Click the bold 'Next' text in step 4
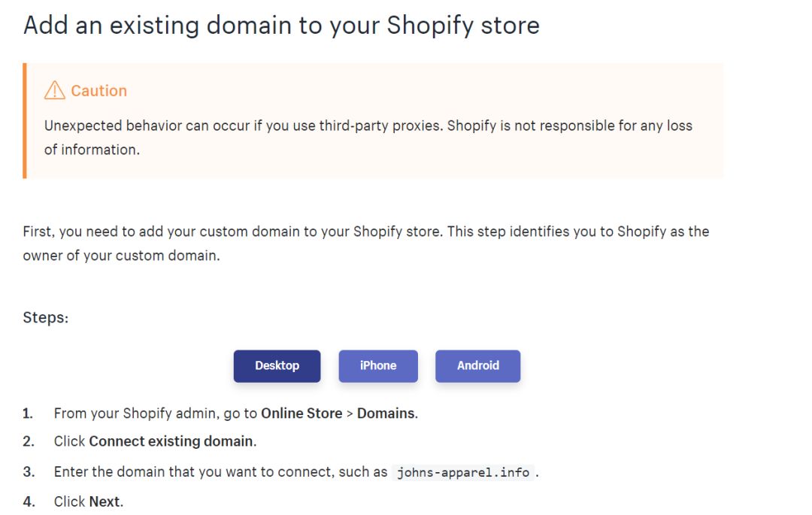 105,501
